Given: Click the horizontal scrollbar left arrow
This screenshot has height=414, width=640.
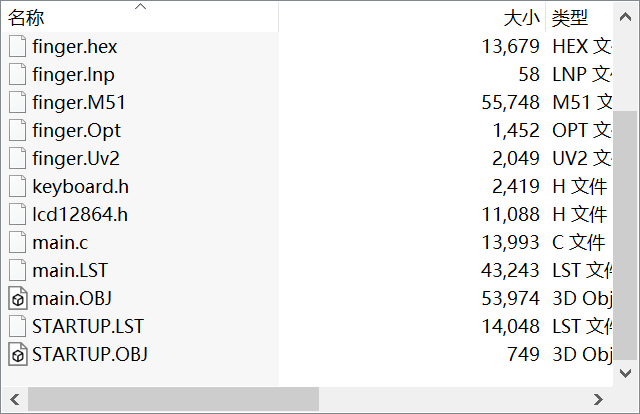Looking at the screenshot, I should (x=11, y=398).
